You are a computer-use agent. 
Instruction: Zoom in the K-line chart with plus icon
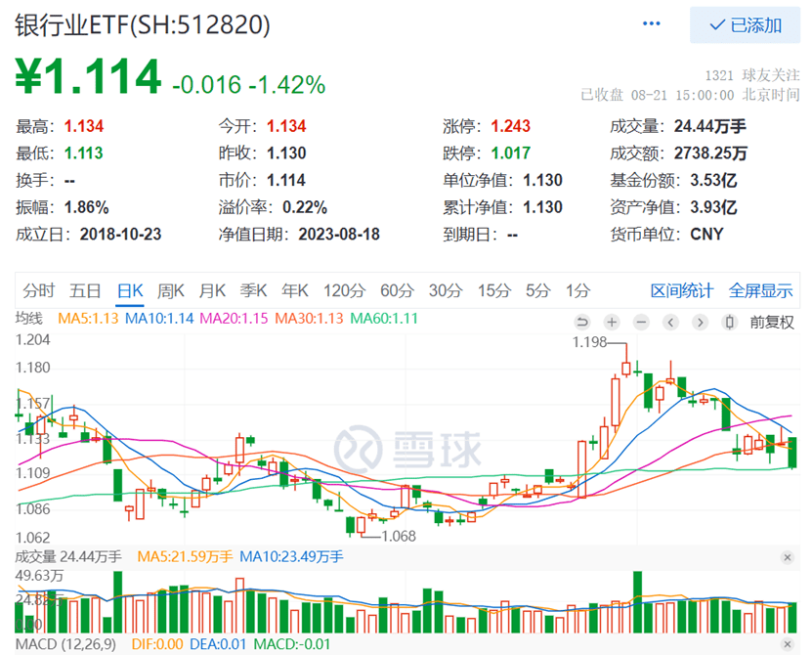(x=612, y=322)
